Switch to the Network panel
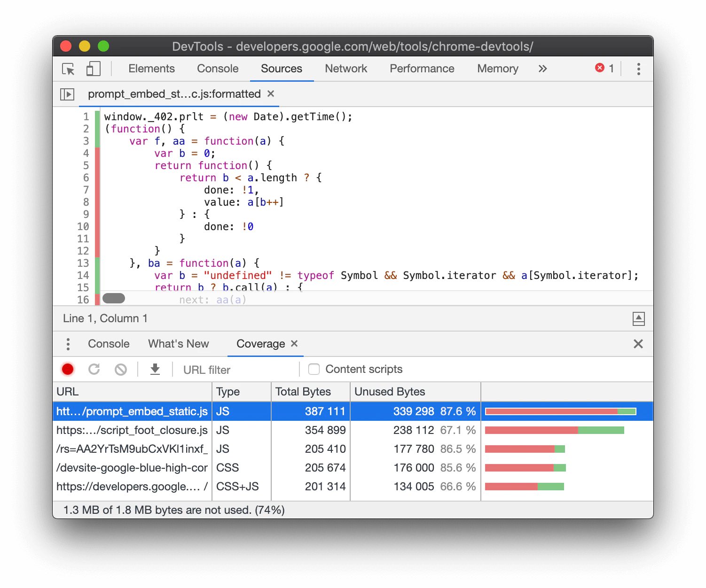The width and height of the screenshot is (706, 588). 346,69
